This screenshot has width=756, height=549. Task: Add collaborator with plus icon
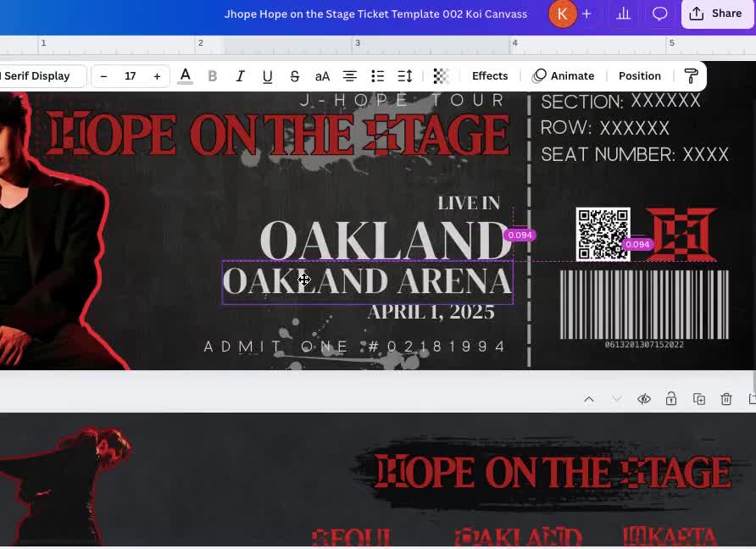point(586,14)
